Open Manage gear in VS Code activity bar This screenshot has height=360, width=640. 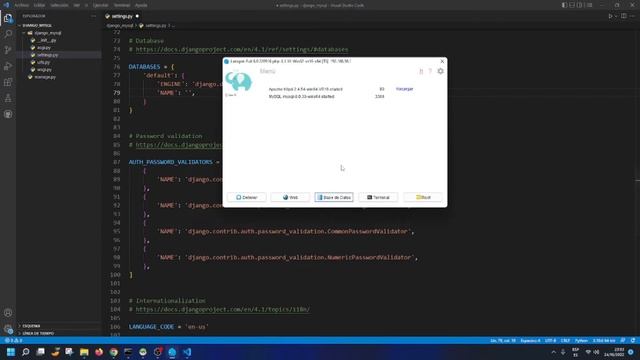pyautogui.click(x=8, y=329)
